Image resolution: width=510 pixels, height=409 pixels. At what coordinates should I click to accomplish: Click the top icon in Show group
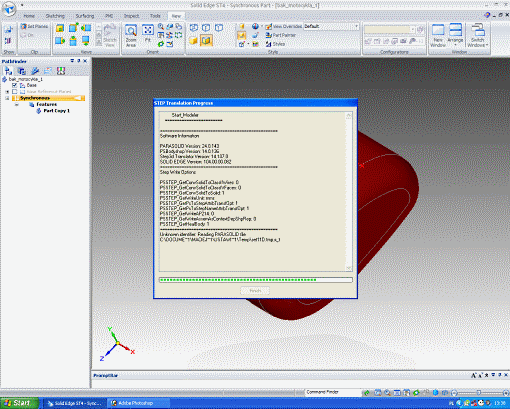[8, 29]
